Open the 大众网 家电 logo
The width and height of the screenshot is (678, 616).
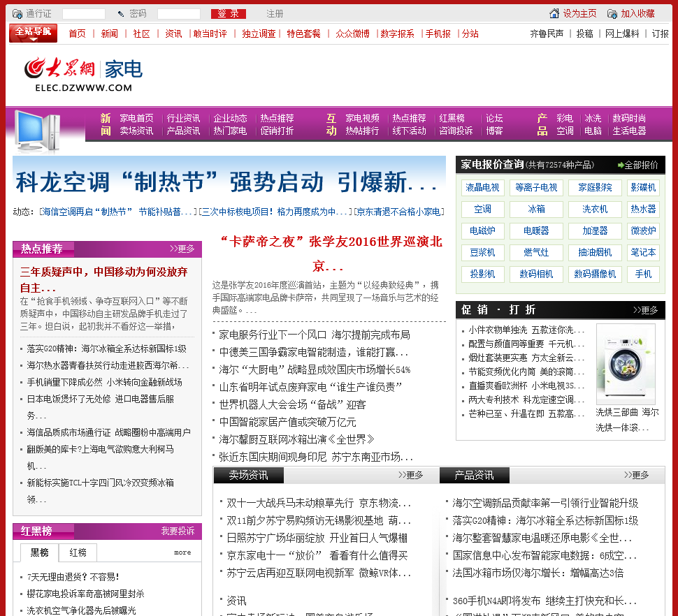tap(83, 74)
